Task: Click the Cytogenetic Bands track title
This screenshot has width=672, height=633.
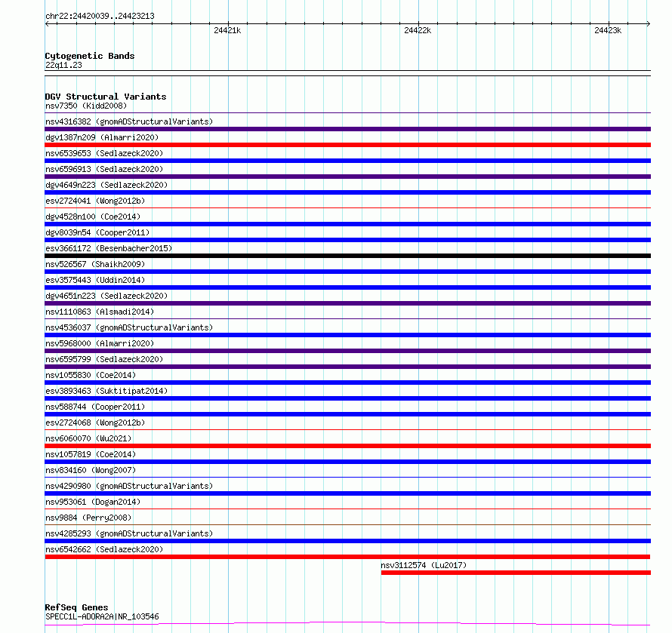Action: (90, 56)
